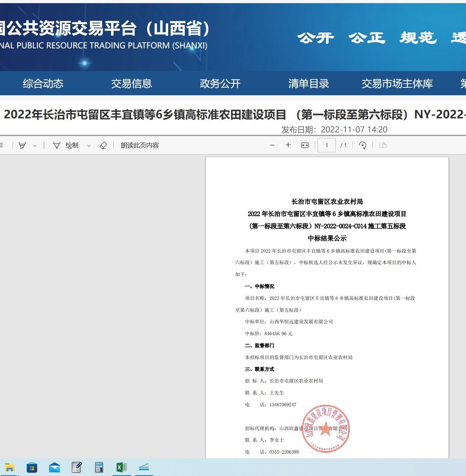Open the 交易信息 navigation tab
Image resolution: width=466 pixels, height=476 pixels.
131,84
